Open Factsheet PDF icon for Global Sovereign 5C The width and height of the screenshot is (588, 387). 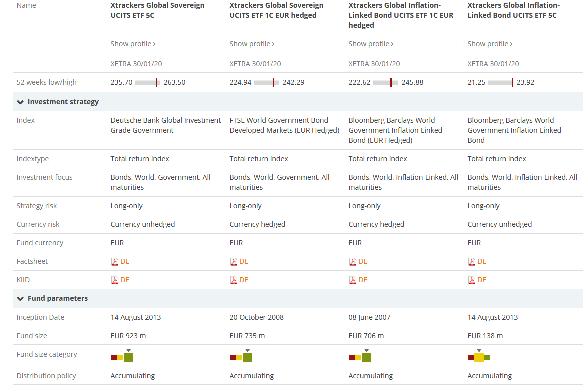point(114,261)
